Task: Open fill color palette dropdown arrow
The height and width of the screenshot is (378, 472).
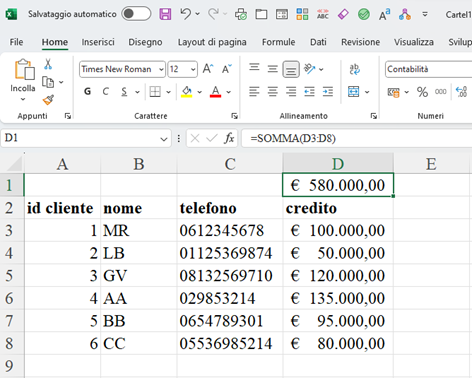Action: [x=199, y=92]
